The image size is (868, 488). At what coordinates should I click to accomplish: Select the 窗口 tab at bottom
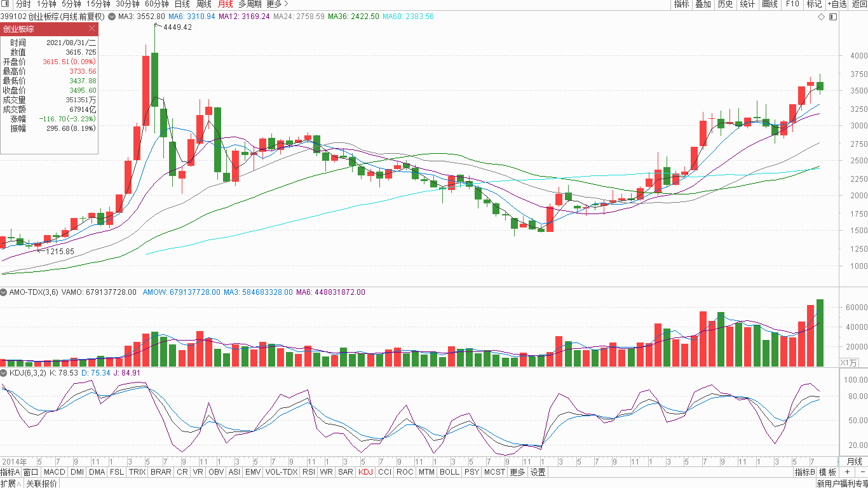[x=31, y=472]
